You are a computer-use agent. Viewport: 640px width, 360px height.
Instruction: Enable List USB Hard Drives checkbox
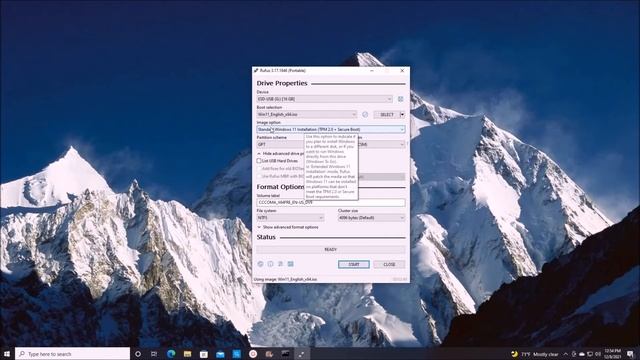click(259, 161)
